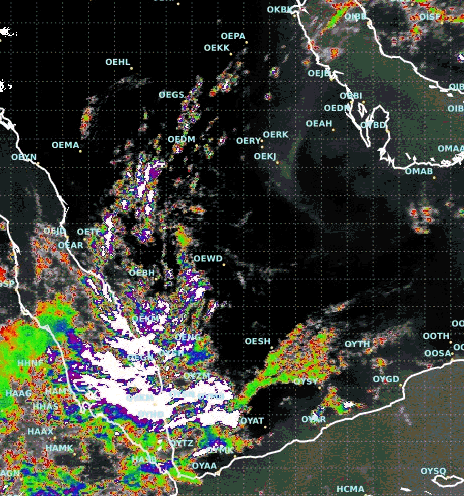This screenshot has width=464, height=496.
Task: Click the OYGD station label
Action: [x=386, y=379]
